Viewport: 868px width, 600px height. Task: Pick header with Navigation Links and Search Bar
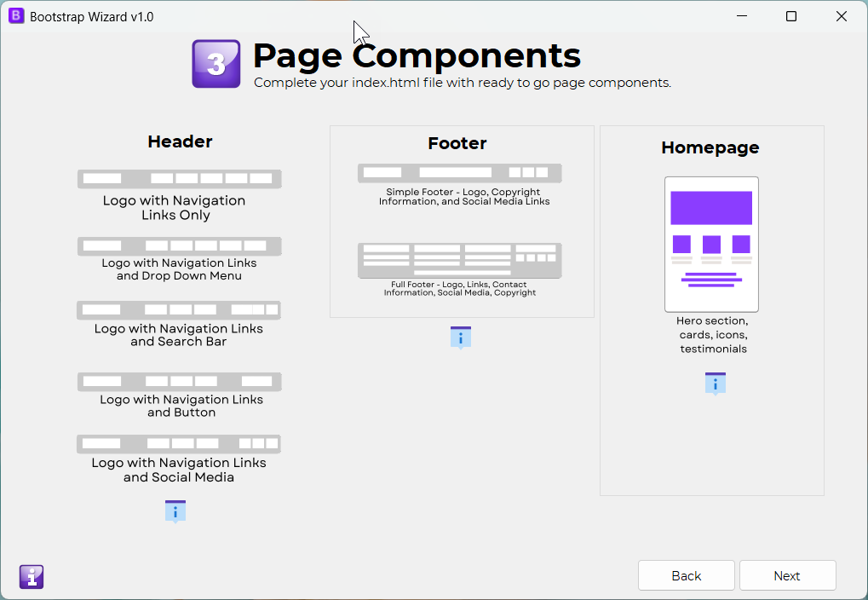pos(179,310)
